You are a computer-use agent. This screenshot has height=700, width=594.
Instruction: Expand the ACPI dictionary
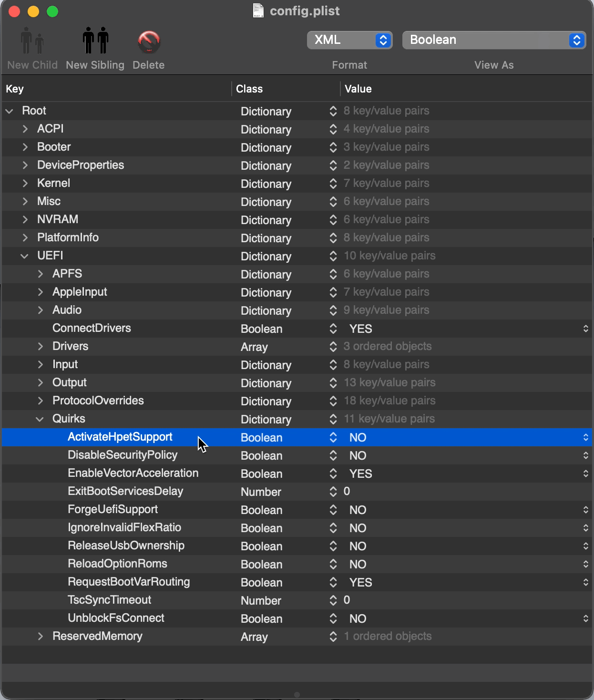(25, 129)
